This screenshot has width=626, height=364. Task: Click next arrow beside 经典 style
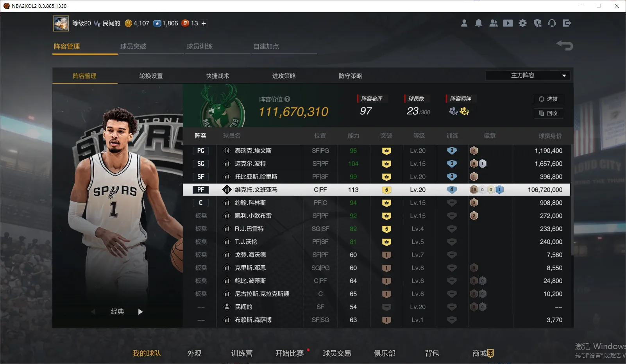pos(141,312)
